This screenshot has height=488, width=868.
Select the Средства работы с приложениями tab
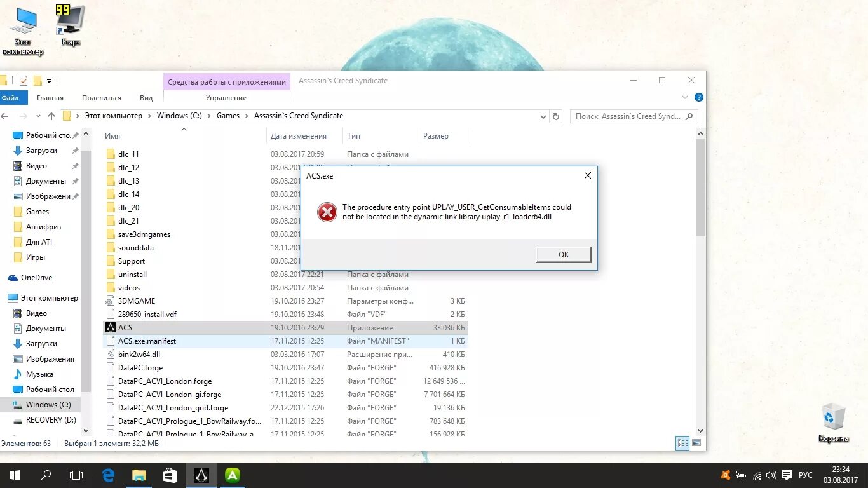click(227, 82)
